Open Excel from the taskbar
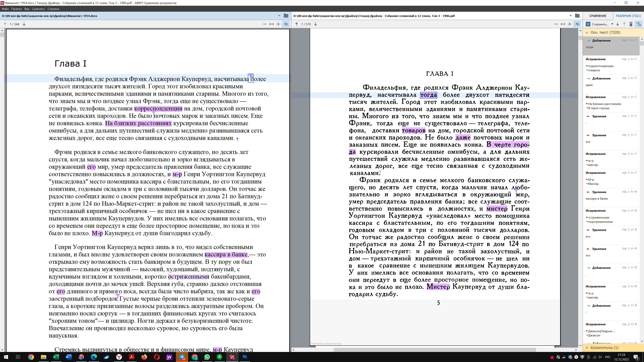Screen dimensions: 644x362 point(56,357)
